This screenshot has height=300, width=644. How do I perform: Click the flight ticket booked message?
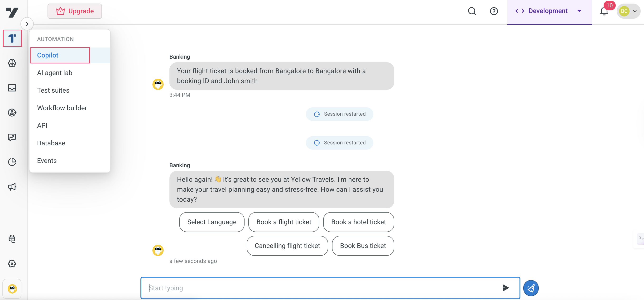282,76
